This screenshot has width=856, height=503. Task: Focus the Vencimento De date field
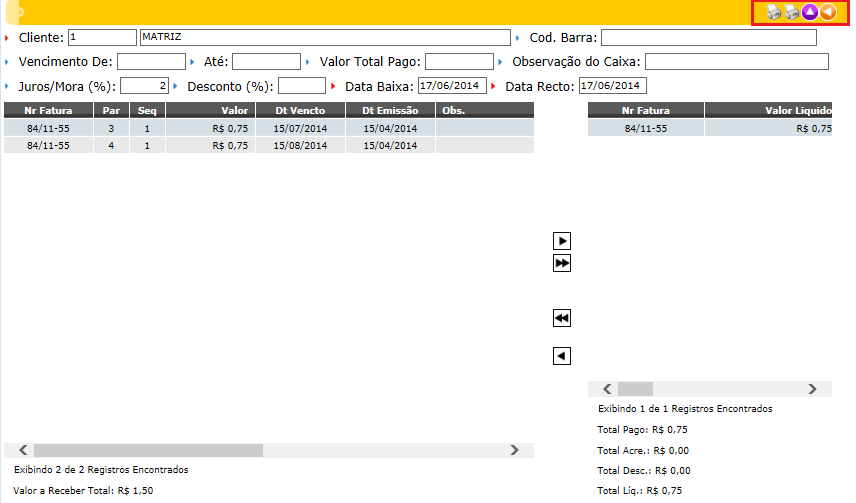[x=150, y=62]
